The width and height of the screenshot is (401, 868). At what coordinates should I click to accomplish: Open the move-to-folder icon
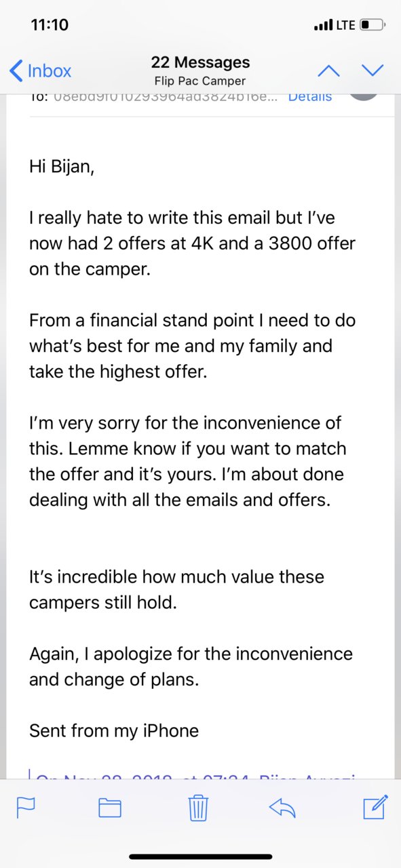click(x=110, y=807)
